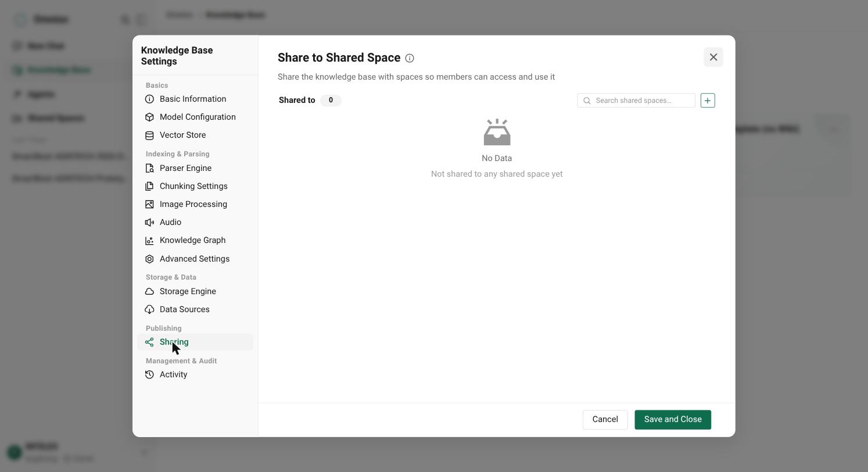Click the info icon beside Share to Shared Space
Image resolution: width=868 pixels, height=472 pixels.
410,58
